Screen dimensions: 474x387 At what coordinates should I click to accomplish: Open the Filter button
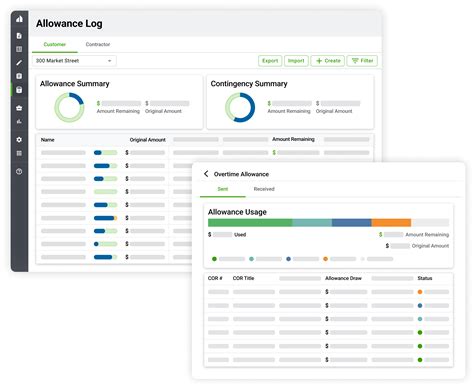coord(363,61)
